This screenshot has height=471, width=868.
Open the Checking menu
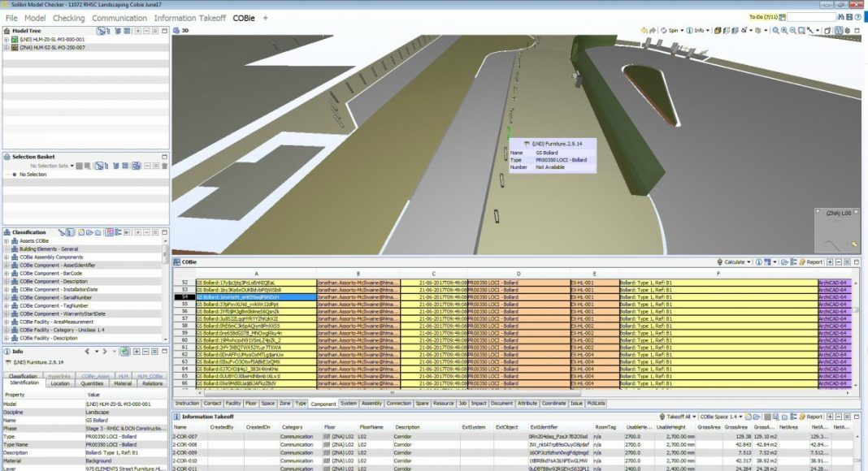point(68,18)
